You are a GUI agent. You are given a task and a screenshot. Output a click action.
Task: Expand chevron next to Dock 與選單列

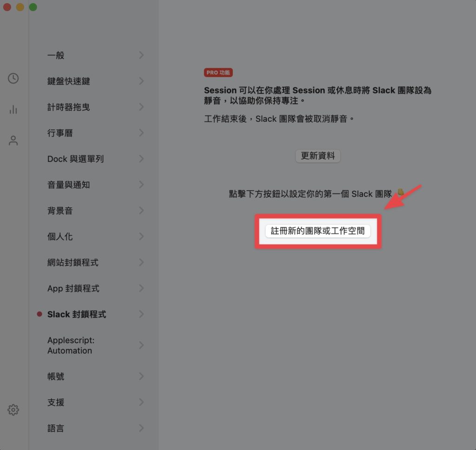141,159
